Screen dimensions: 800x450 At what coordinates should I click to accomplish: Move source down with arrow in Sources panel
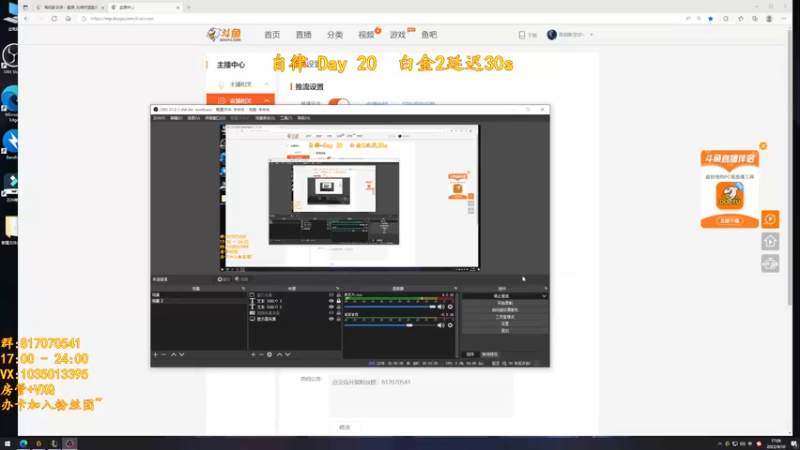coord(288,354)
